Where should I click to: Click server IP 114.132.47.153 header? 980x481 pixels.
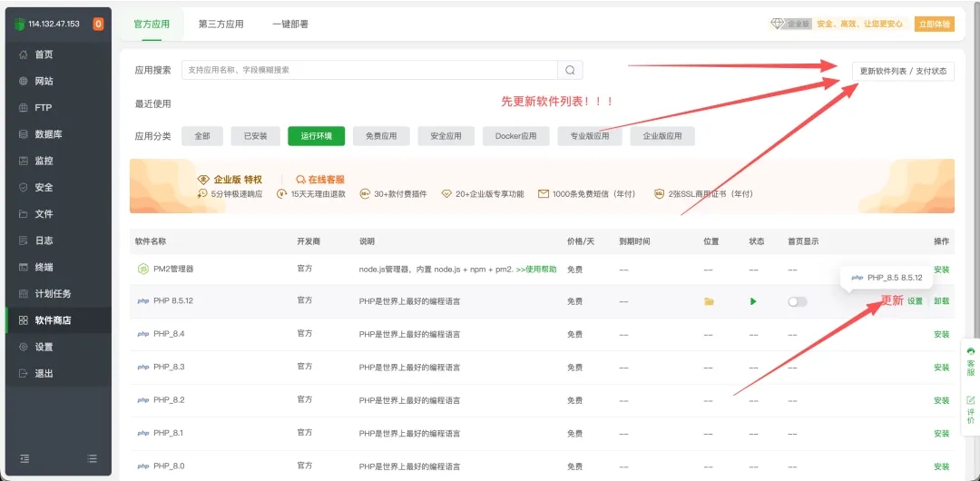click(54, 25)
